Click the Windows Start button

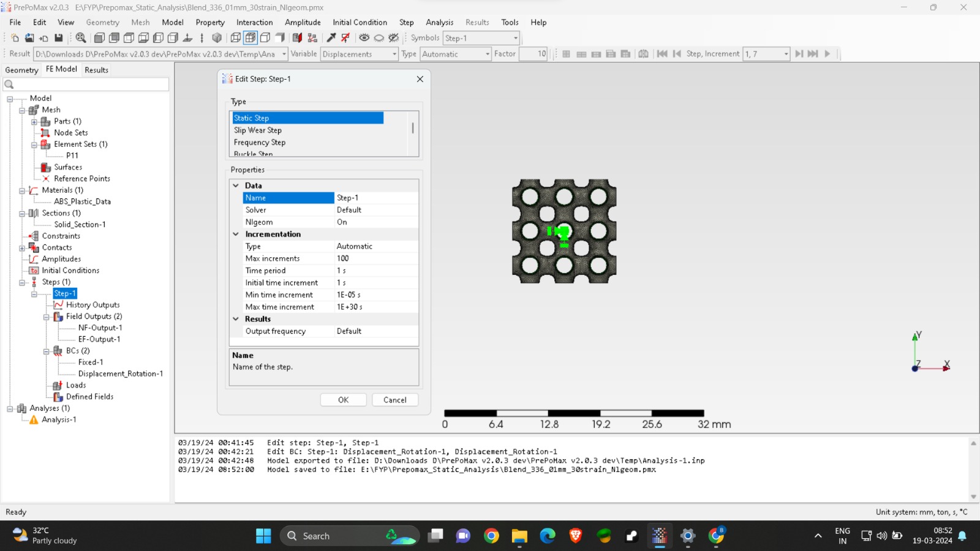tap(263, 536)
